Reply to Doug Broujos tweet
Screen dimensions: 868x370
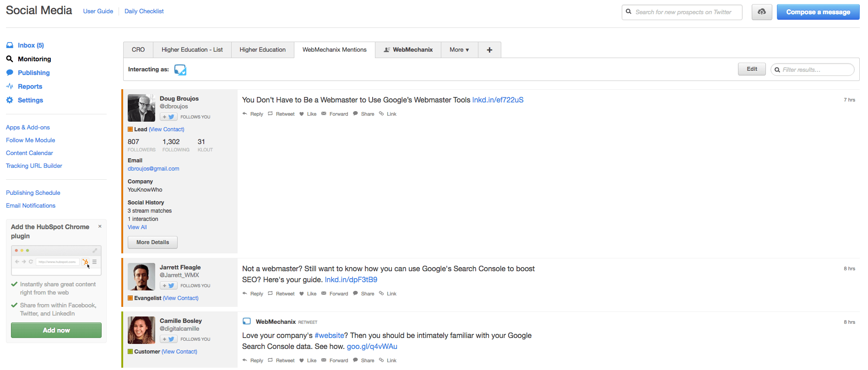(253, 114)
